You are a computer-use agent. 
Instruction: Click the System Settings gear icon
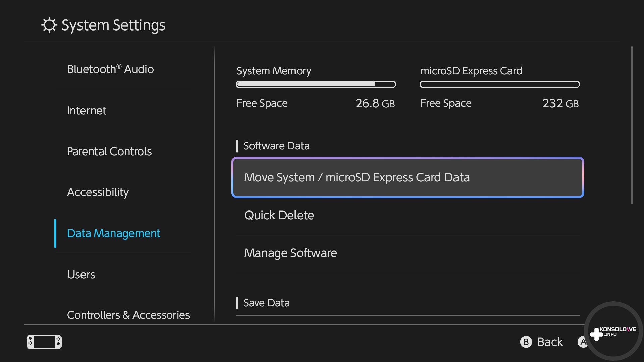click(49, 25)
